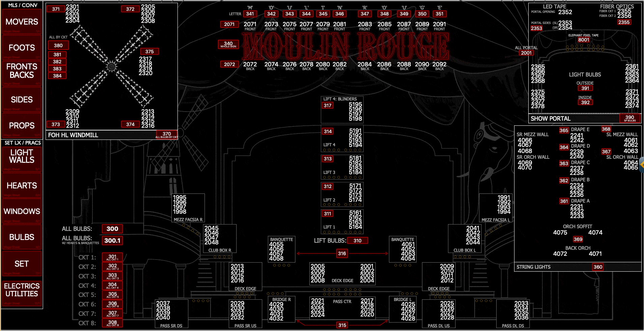Select group 308 All CKT 8
The image size is (644, 331).
click(112, 323)
